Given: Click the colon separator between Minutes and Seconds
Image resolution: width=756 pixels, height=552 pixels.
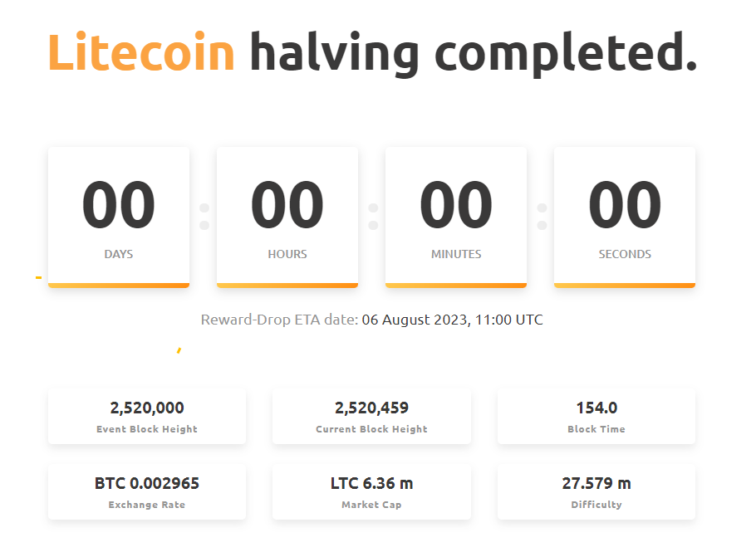Looking at the screenshot, I should point(542,217).
